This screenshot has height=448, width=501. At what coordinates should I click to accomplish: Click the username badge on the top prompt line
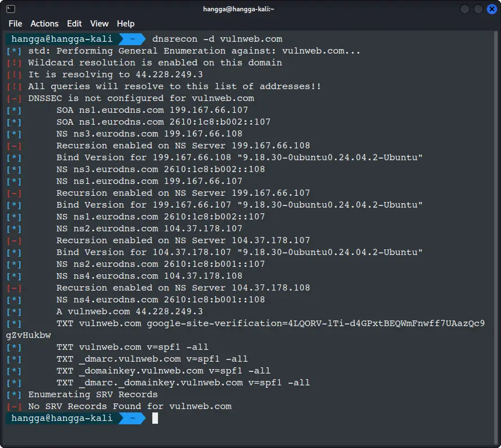(x=62, y=39)
